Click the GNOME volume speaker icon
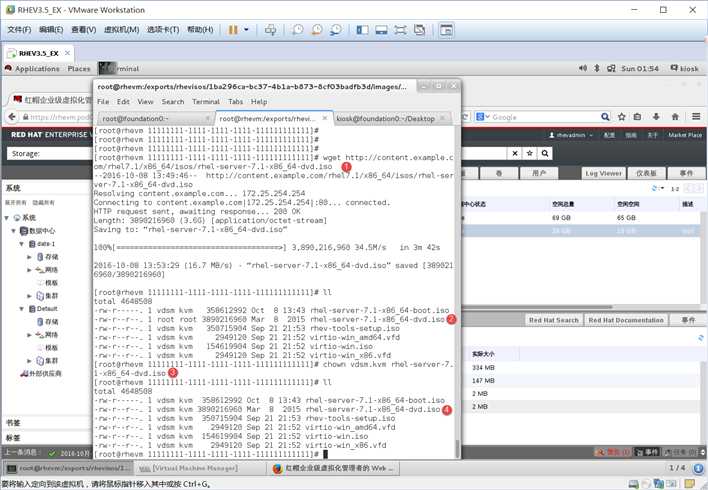This screenshot has width=708, height=490. click(583, 68)
